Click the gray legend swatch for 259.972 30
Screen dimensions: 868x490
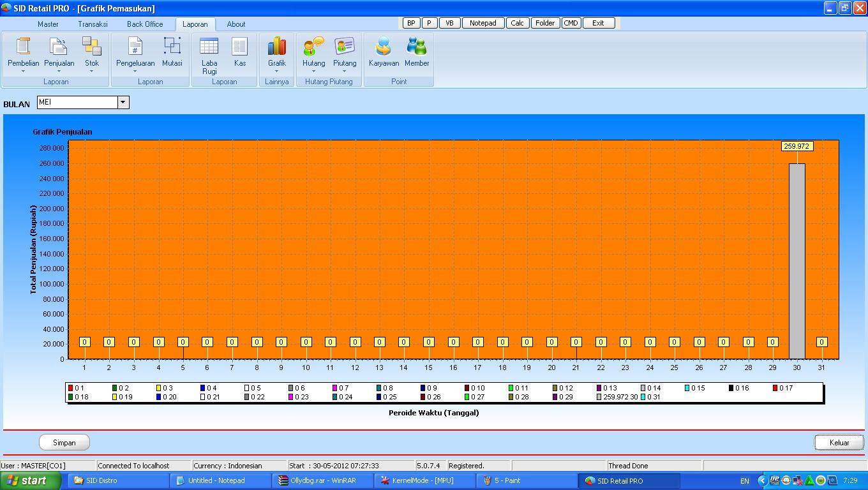(x=599, y=397)
